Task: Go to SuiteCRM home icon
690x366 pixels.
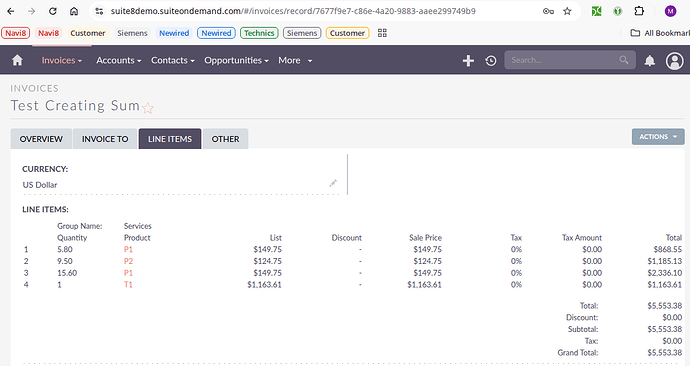Action: pyautogui.click(x=17, y=60)
